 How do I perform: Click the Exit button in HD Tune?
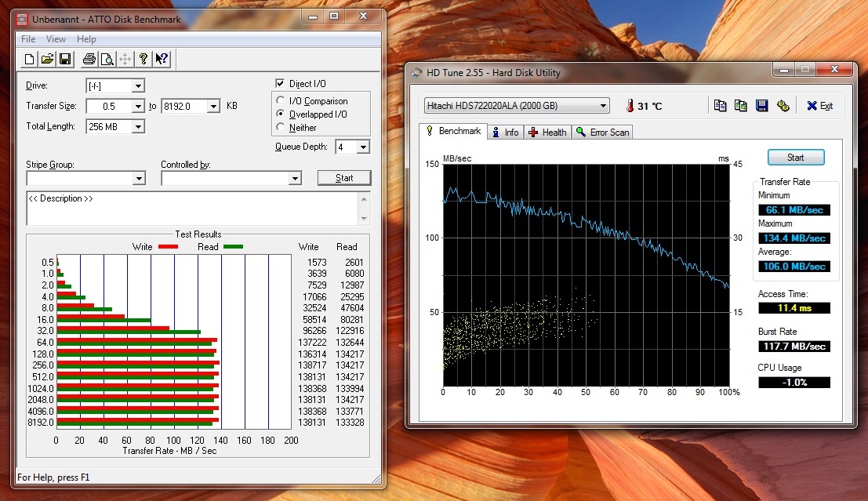(820, 106)
